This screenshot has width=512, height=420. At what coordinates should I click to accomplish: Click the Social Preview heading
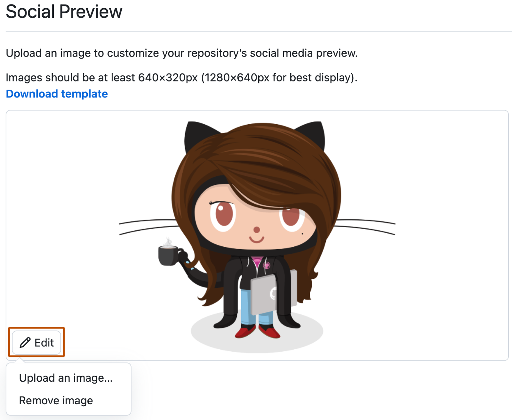(x=64, y=12)
